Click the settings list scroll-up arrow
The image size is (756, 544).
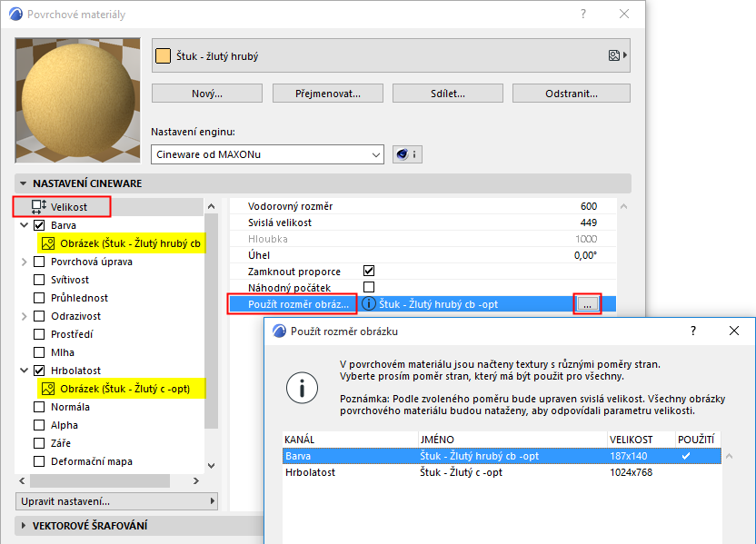[623, 206]
